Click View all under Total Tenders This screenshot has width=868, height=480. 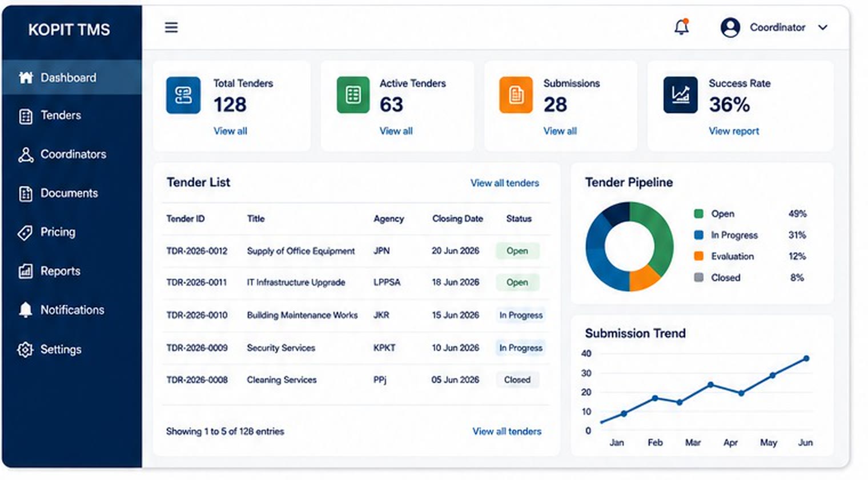pyautogui.click(x=230, y=131)
